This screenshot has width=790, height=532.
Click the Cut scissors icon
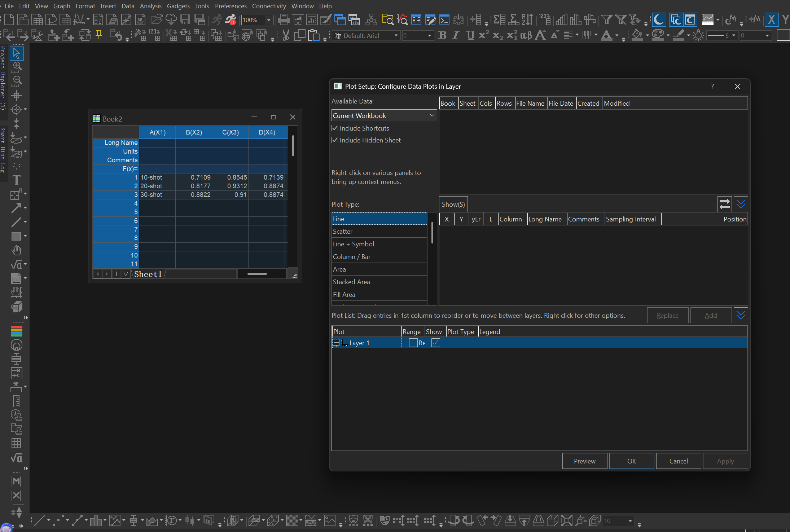pos(286,35)
